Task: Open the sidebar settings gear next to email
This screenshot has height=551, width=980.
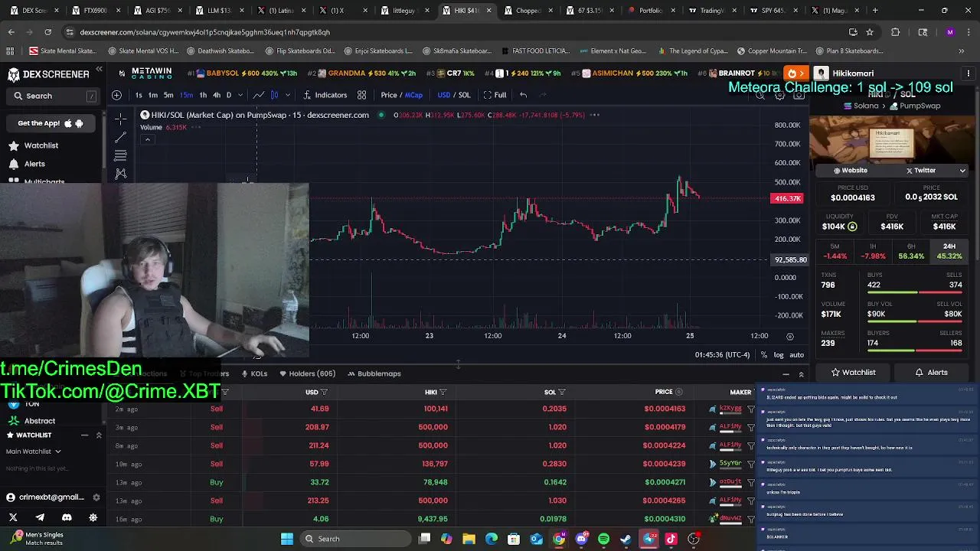Action: (96, 497)
